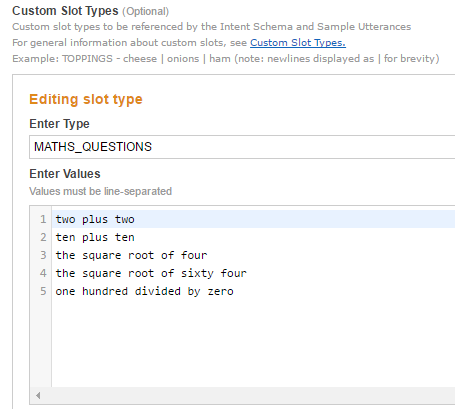
Task: Click the MATHS_QUESTIONS type input field
Action: tap(242, 147)
